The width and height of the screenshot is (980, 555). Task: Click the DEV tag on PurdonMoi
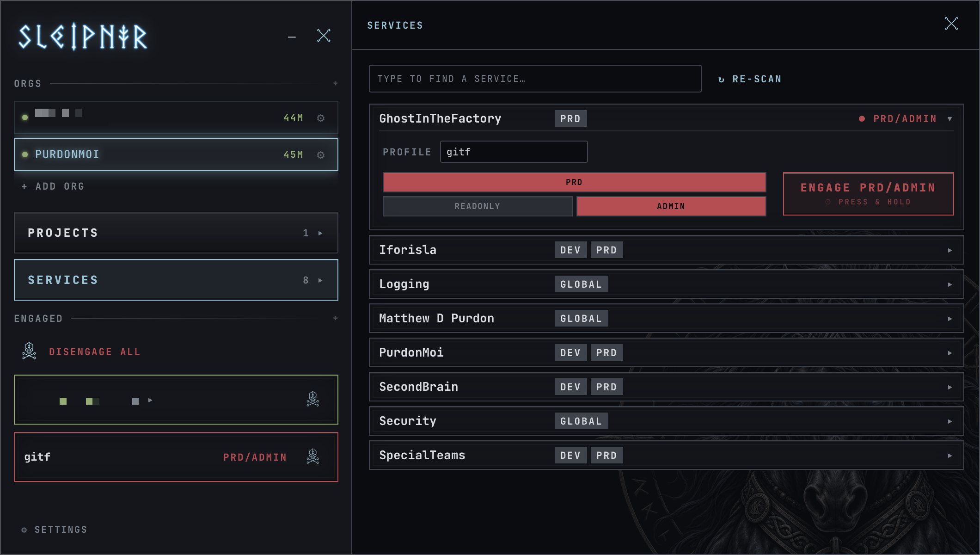click(x=570, y=352)
